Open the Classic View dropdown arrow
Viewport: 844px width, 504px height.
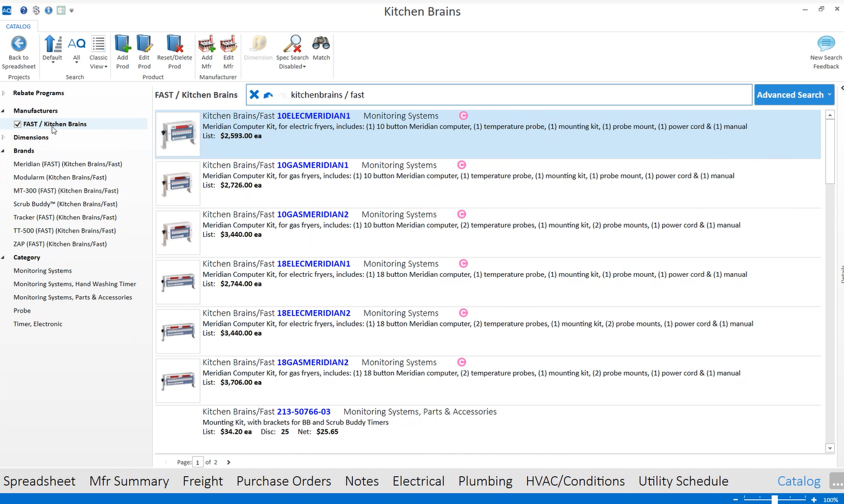(105, 67)
